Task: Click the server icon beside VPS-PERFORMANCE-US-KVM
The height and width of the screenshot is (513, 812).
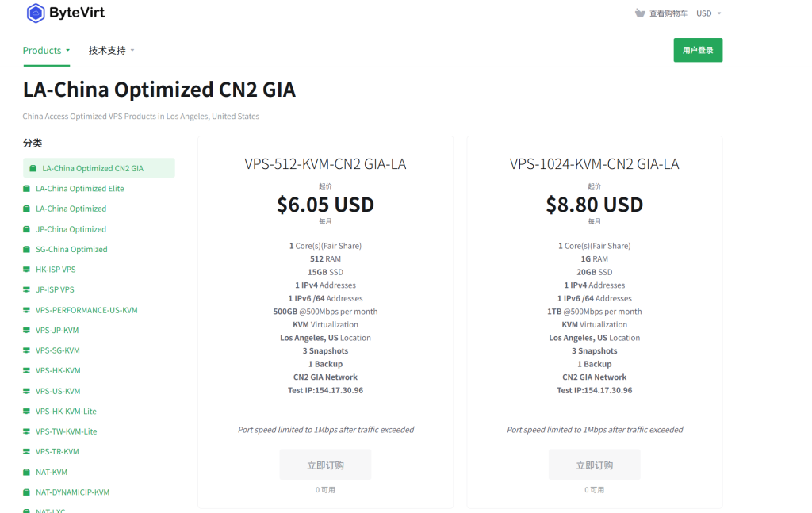Action: [27, 310]
